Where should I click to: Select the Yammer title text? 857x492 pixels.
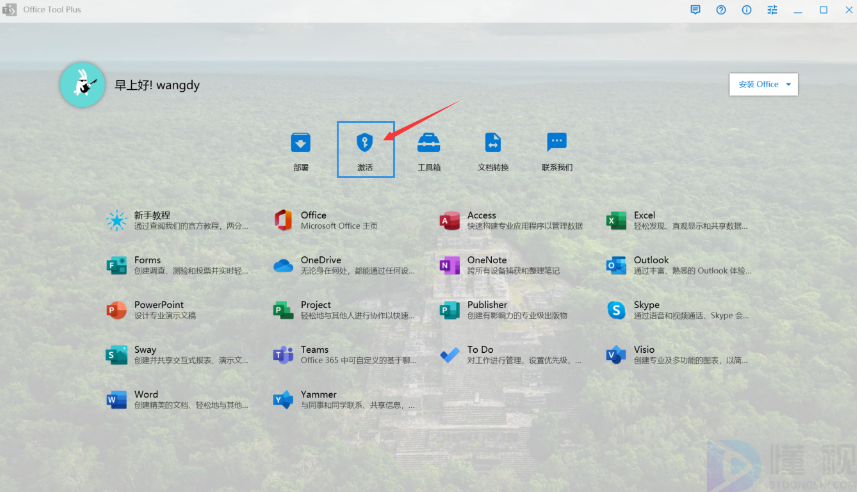(x=319, y=394)
